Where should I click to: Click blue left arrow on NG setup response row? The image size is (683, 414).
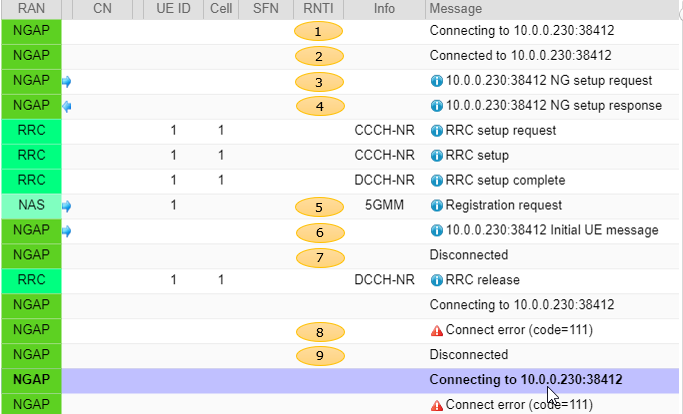pyautogui.click(x=67, y=106)
